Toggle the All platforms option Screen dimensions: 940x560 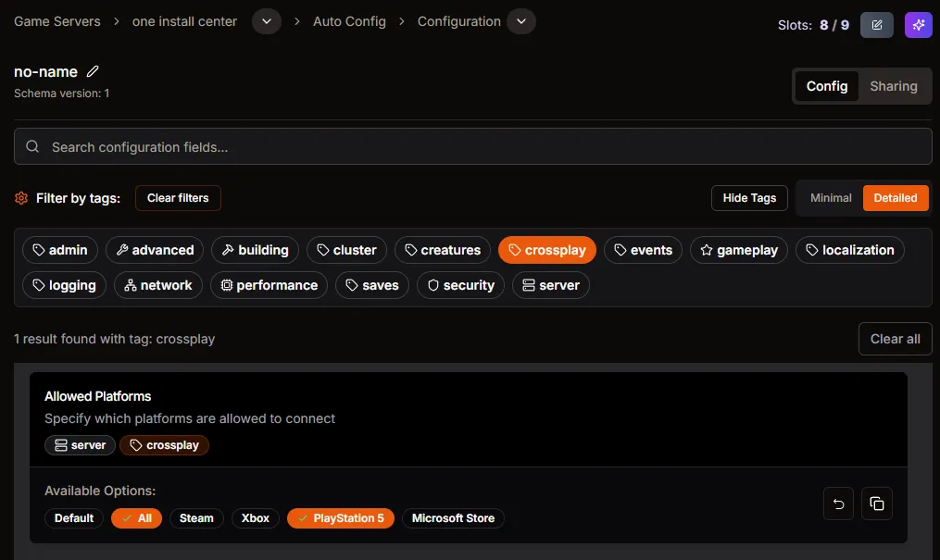pos(136,518)
